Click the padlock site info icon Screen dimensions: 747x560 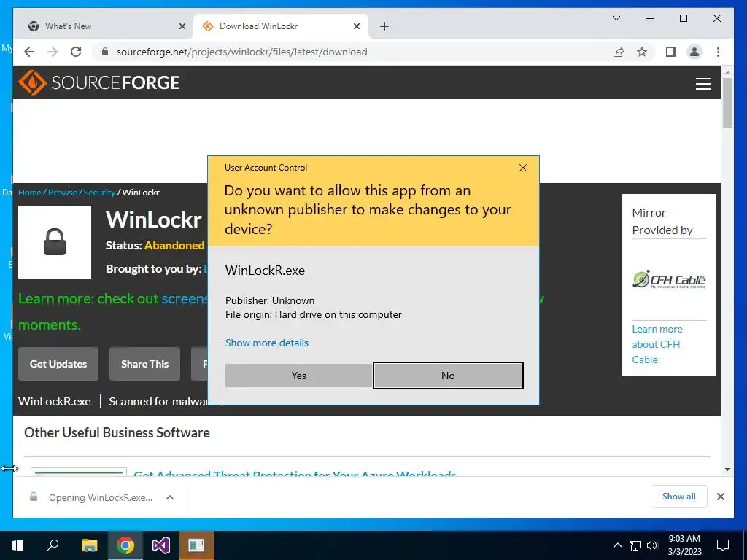coord(105,52)
